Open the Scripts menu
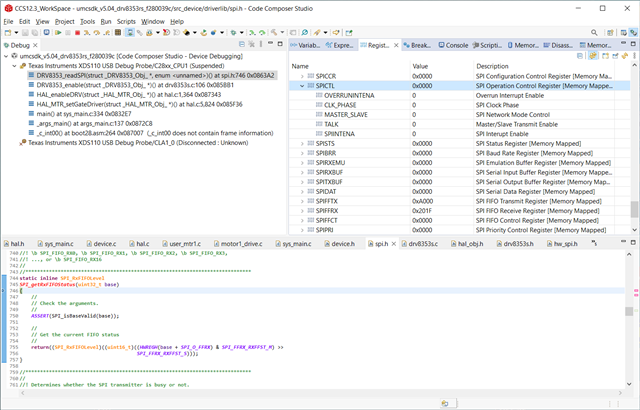The width and height of the screenshot is (640, 410). pos(126,22)
